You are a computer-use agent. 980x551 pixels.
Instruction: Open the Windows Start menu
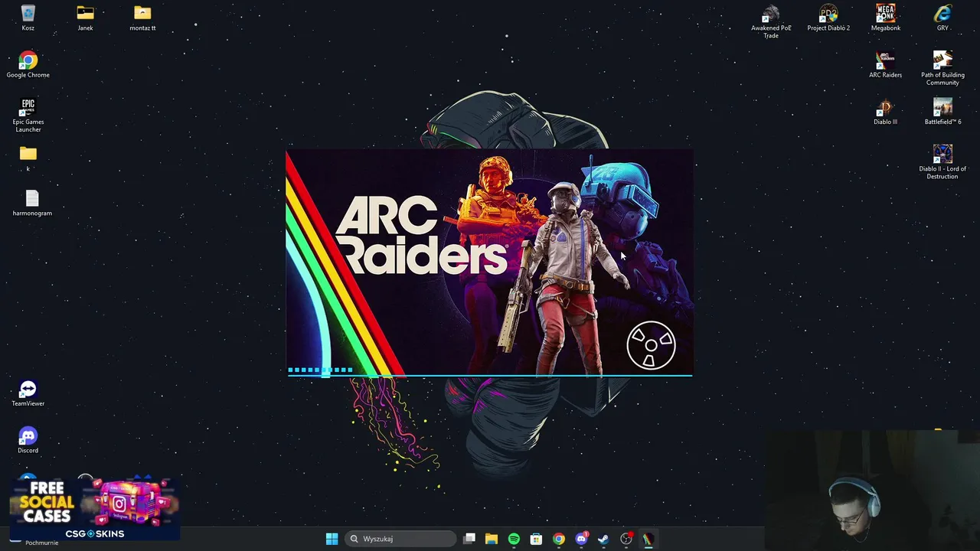pos(332,539)
